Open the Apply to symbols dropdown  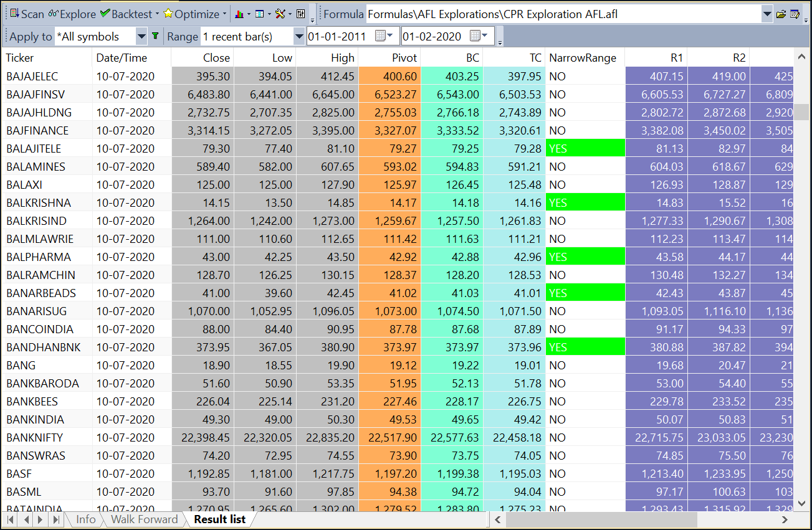pyautogui.click(x=141, y=36)
